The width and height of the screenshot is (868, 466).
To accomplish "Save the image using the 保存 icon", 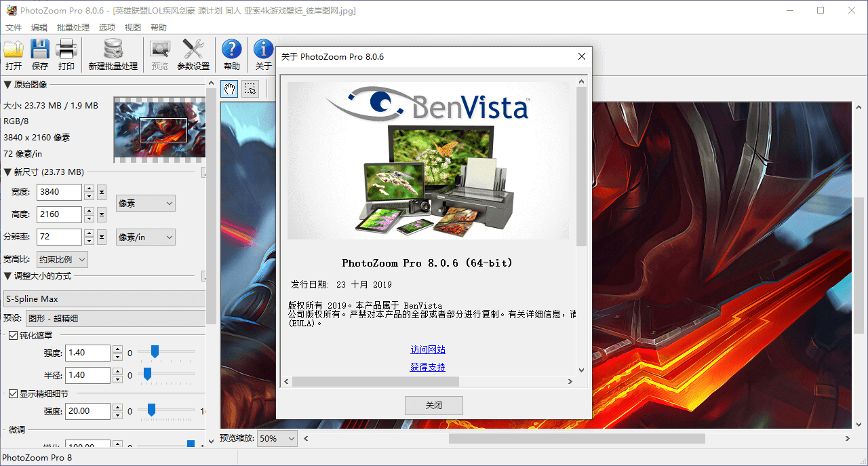I will coord(40,54).
